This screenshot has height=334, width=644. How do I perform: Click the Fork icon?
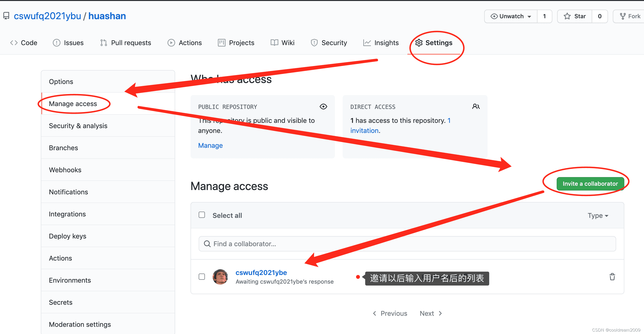point(623,16)
